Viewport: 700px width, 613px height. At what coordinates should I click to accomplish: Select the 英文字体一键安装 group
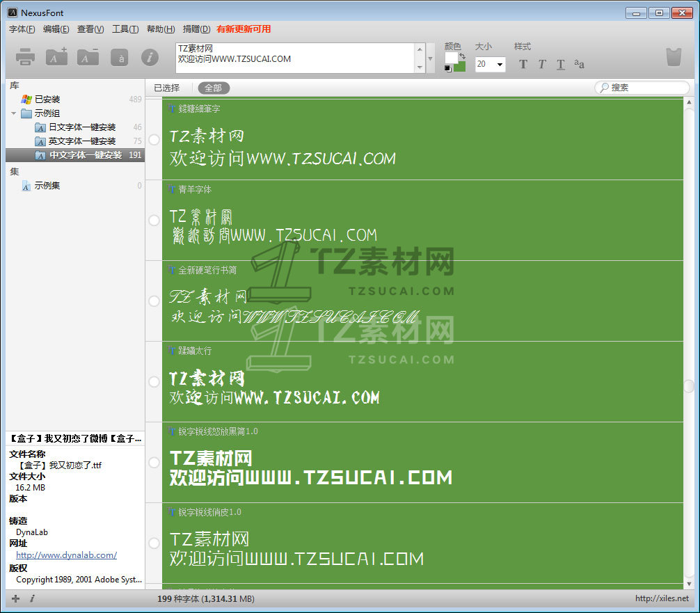[x=82, y=141]
